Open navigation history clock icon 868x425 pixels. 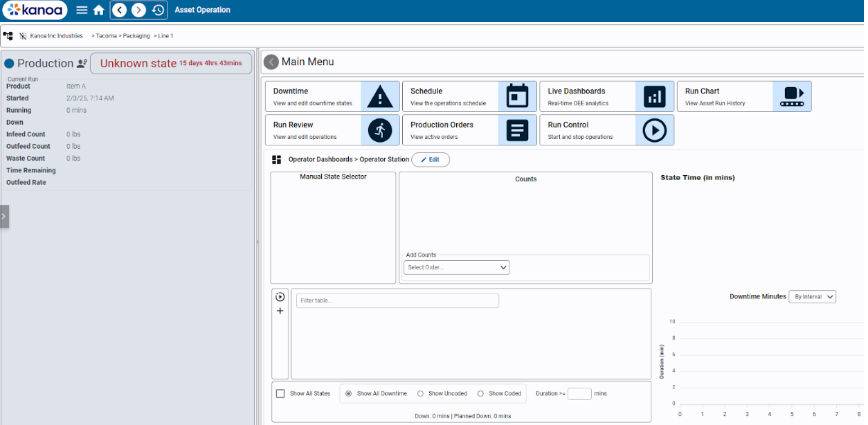[x=158, y=10]
